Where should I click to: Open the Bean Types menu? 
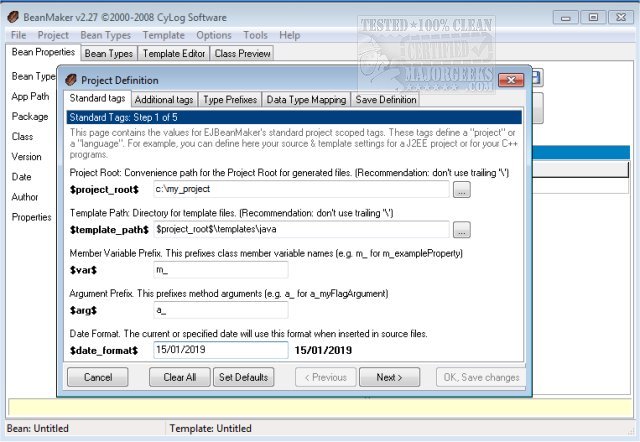coord(106,35)
